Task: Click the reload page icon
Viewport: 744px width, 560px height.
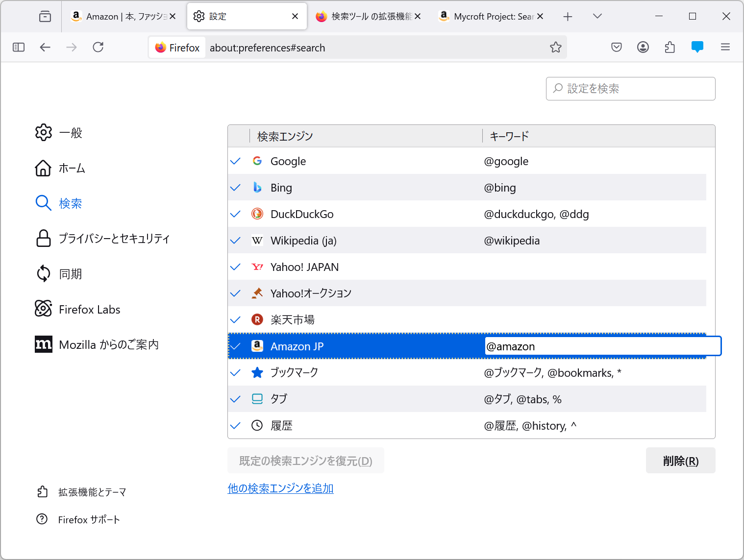Action: pyautogui.click(x=98, y=47)
